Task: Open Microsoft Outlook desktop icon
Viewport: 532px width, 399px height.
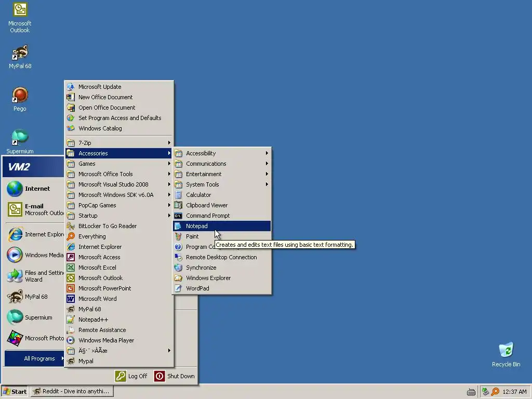Action: click(20, 18)
